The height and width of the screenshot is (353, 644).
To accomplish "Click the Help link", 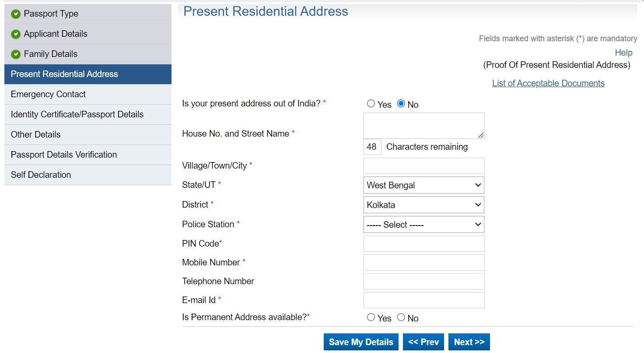I will [x=623, y=53].
